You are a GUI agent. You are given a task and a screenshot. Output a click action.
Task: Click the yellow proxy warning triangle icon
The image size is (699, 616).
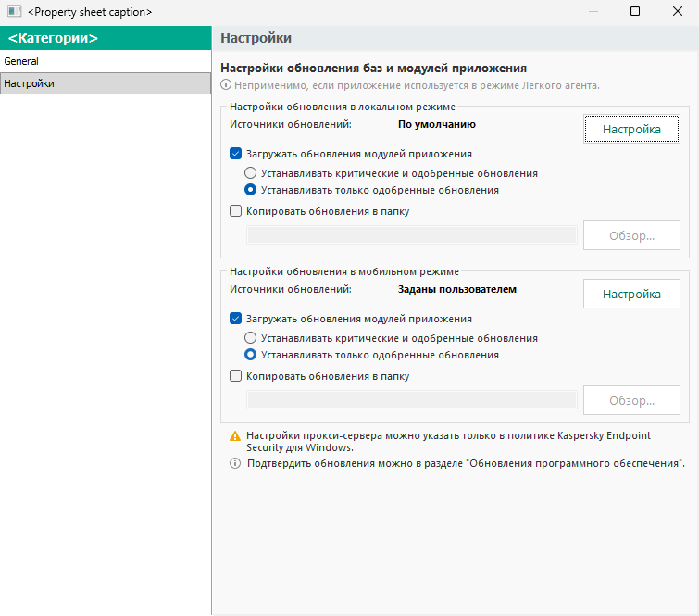point(235,436)
